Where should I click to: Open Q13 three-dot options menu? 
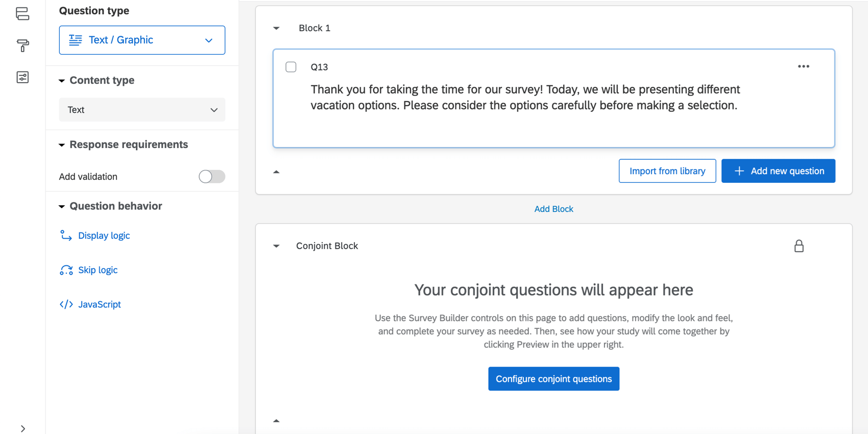(x=803, y=66)
